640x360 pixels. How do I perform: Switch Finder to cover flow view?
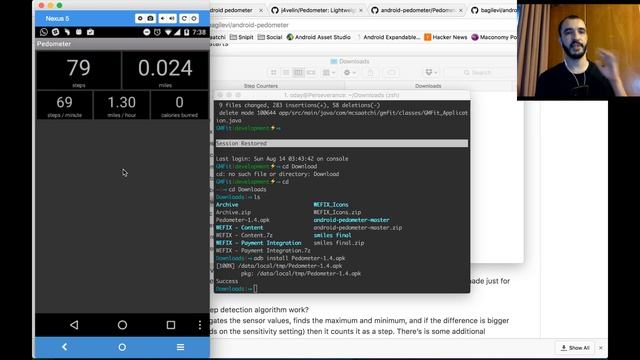(x=311, y=73)
